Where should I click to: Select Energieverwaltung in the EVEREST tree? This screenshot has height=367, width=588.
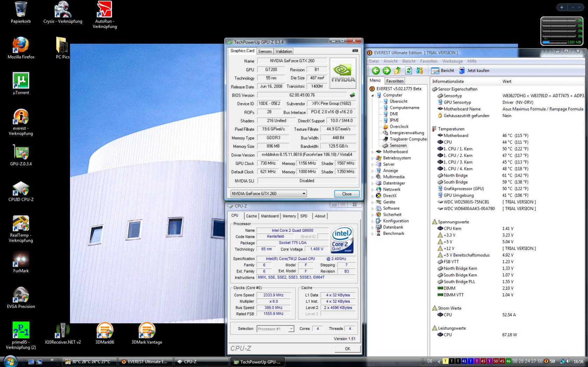(403, 133)
